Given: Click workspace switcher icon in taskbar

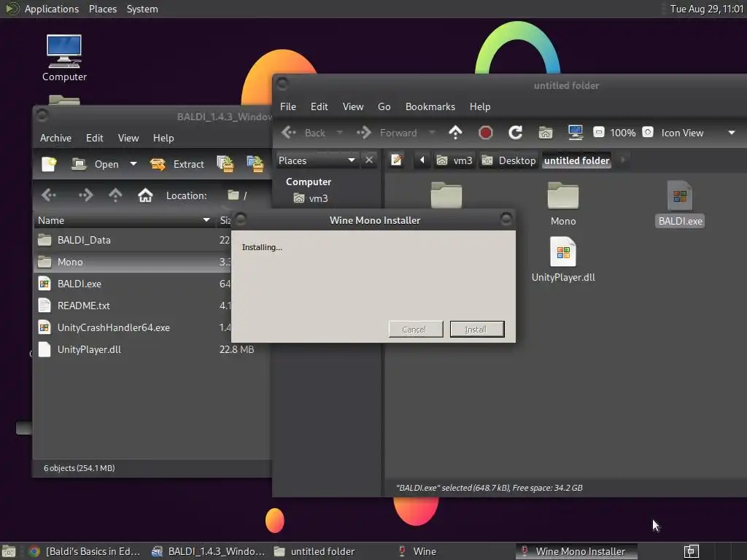Looking at the screenshot, I should click(692, 551).
